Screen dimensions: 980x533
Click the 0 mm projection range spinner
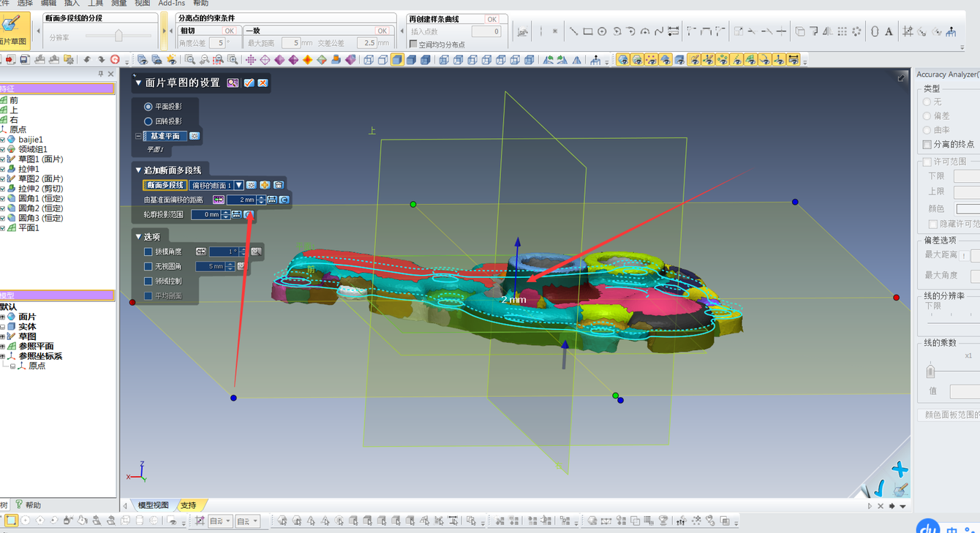tap(225, 214)
